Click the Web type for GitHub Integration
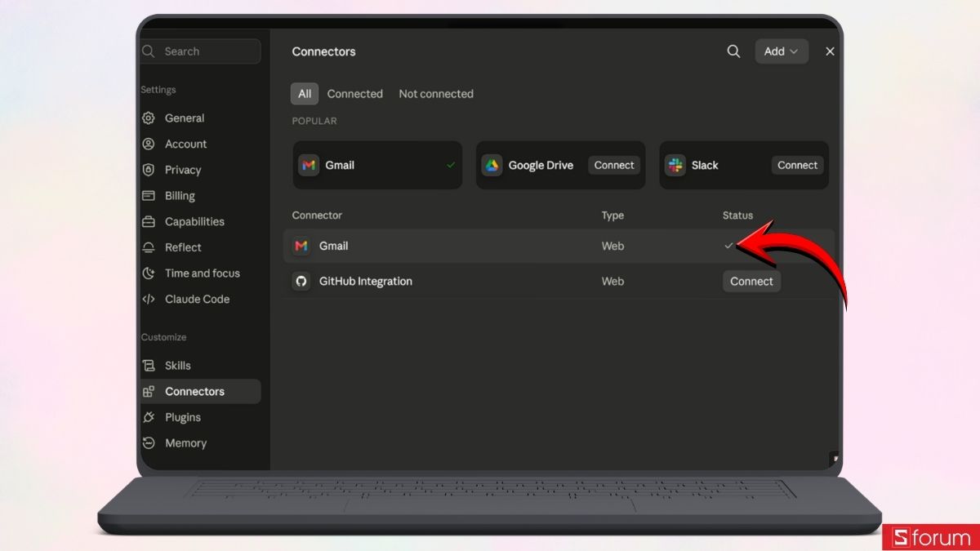 (x=612, y=281)
